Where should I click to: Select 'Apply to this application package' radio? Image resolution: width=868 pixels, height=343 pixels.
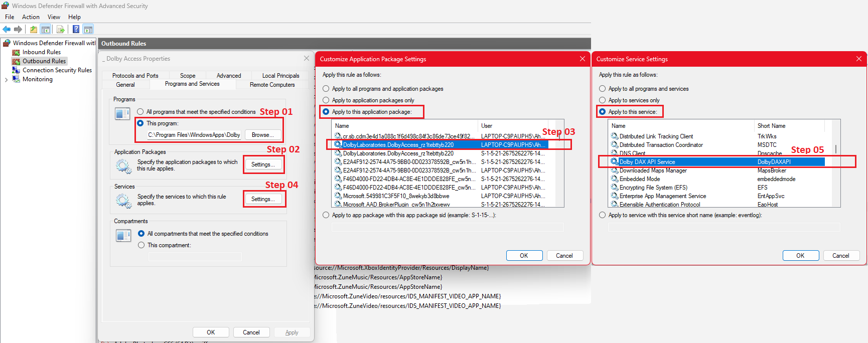tap(326, 112)
